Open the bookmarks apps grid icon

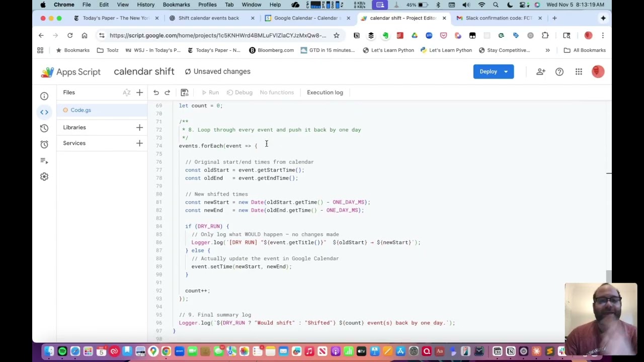40,50
